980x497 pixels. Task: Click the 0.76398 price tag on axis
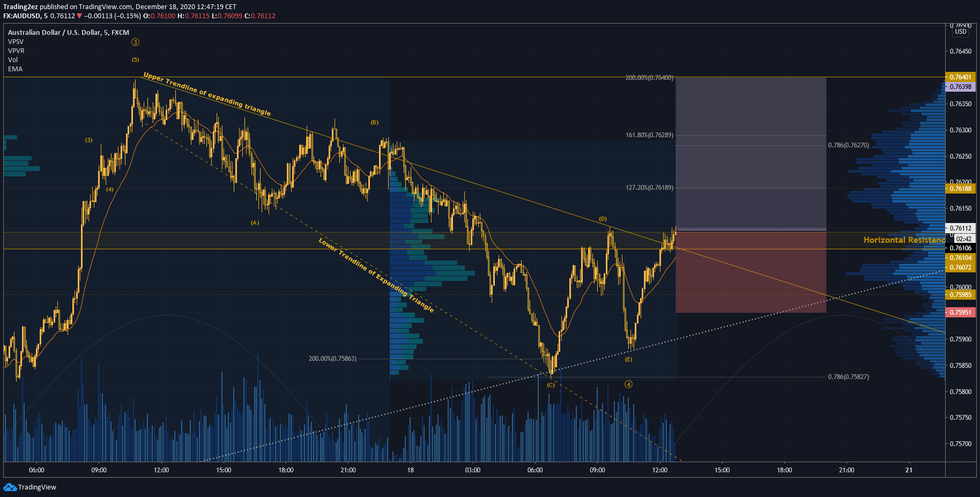coord(960,87)
